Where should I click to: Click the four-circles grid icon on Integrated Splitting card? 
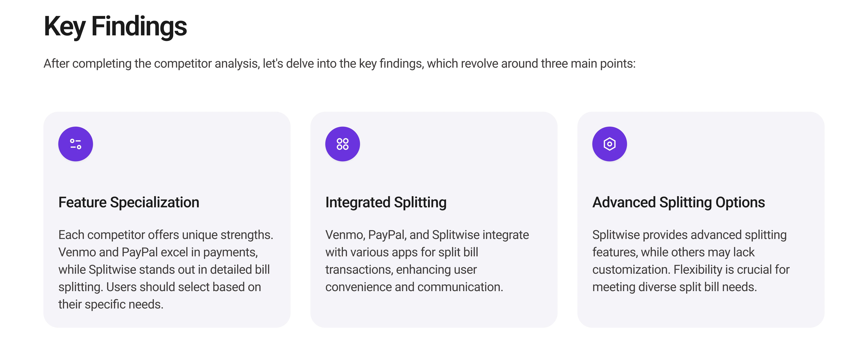pos(342,144)
